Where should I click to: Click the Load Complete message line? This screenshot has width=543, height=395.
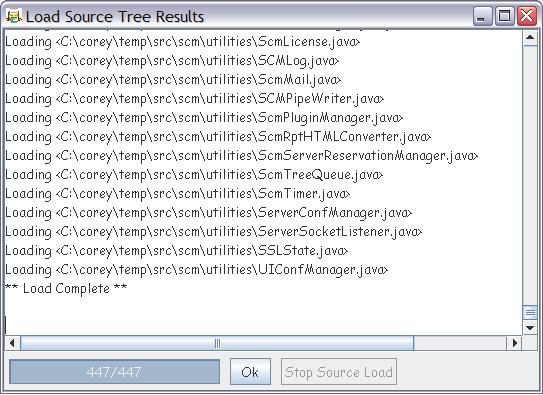pyautogui.click(x=66, y=288)
